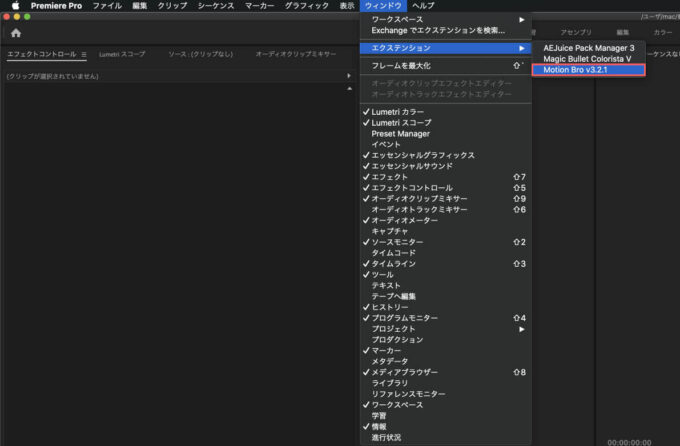Expand the arrow beside クリップが選択されていません
Viewport: 680px width, 446px height.
click(349, 76)
